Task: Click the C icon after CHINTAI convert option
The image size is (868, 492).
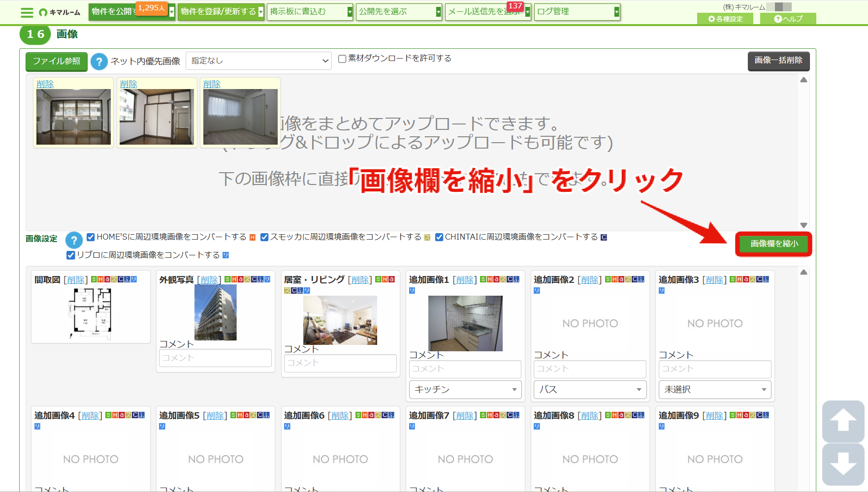Action: pos(604,238)
